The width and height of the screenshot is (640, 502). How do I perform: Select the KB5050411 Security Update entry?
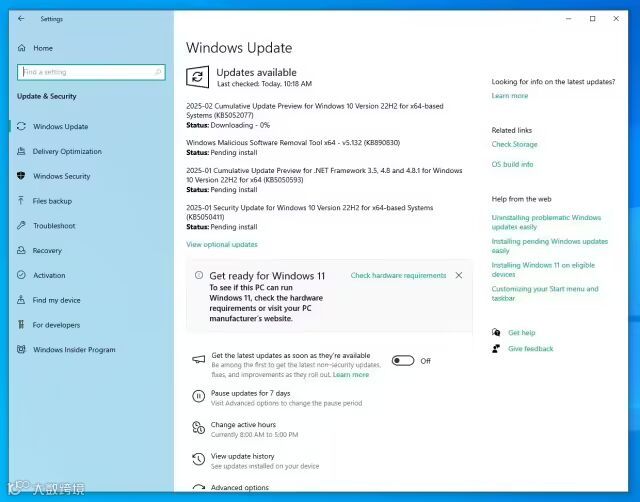309,212
